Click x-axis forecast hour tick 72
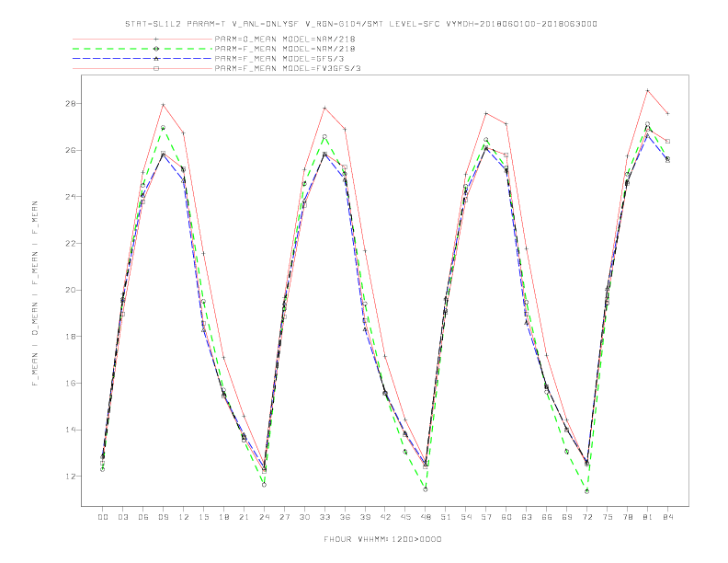The width and height of the screenshot is (728, 563). tap(587, 517)
